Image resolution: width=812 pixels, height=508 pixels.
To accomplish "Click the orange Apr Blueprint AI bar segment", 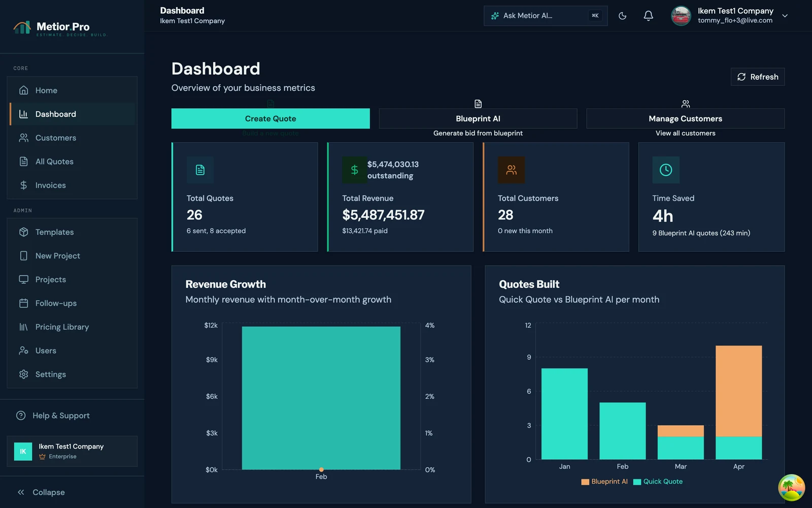I will (739, 391).
